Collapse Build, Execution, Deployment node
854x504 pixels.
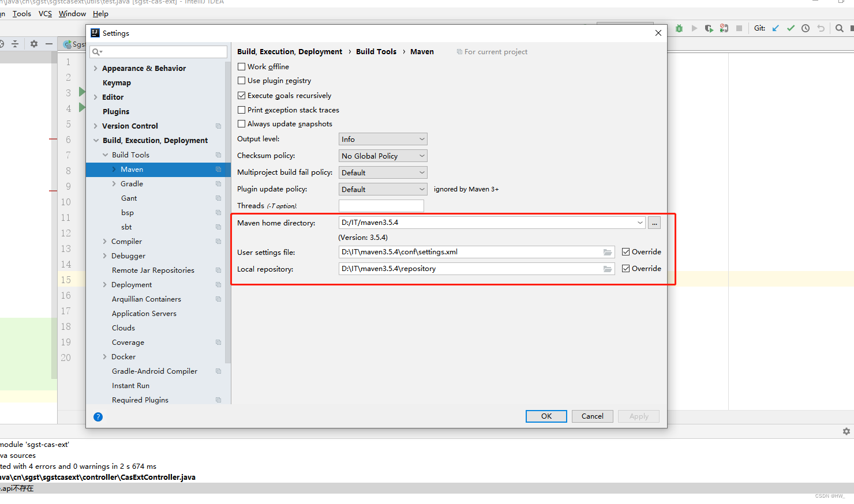point(96,141)
